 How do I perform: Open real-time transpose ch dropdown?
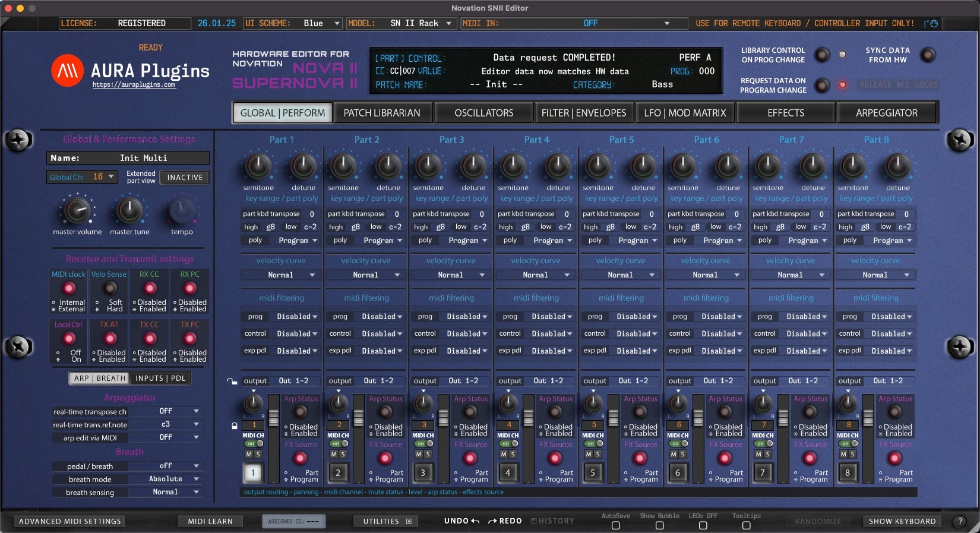(166, 411)
